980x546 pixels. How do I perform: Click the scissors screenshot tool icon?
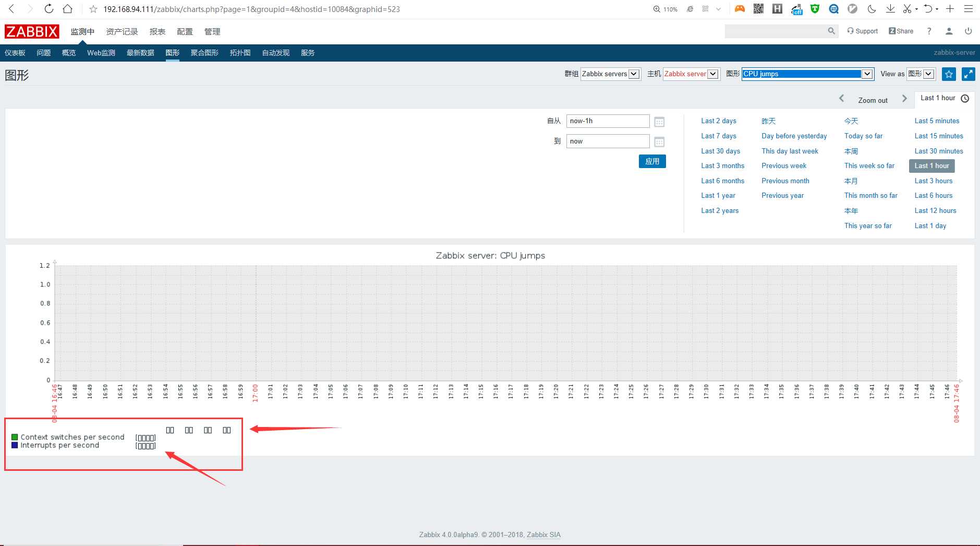pyautogui.click(x=907, y=9)
